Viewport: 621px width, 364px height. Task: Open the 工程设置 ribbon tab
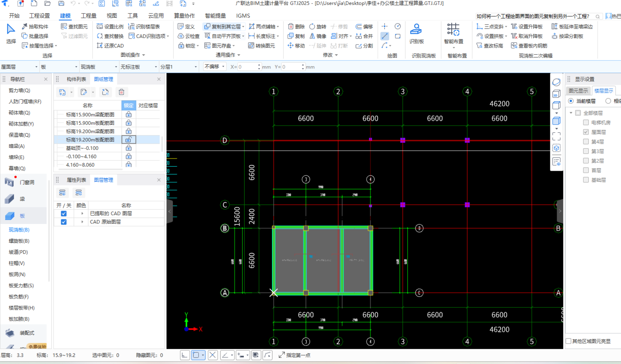coord(39,16)
